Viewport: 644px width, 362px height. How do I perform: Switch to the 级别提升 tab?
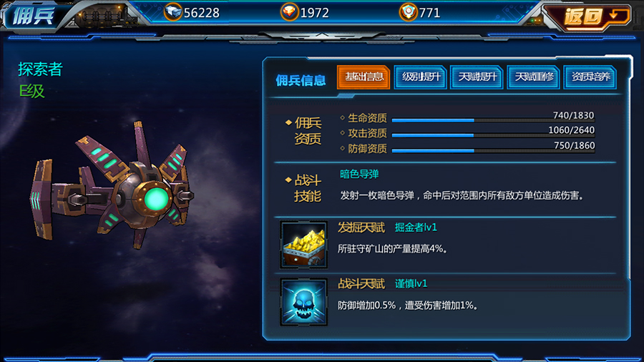point(420,77)
